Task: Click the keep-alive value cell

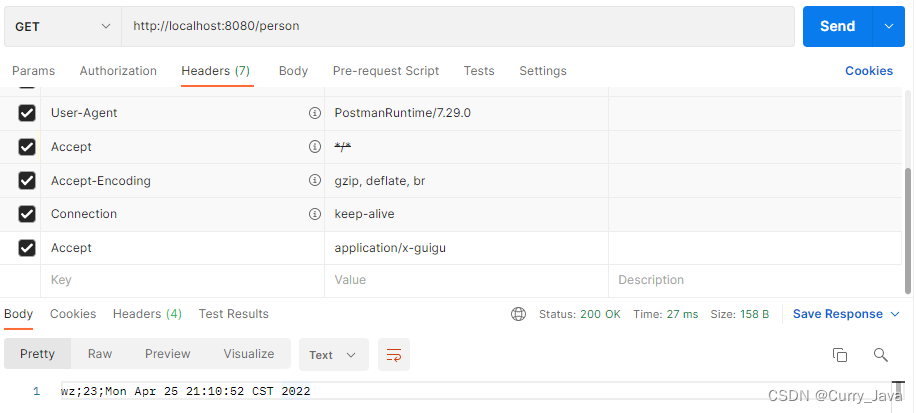Action: pos(466,214)
